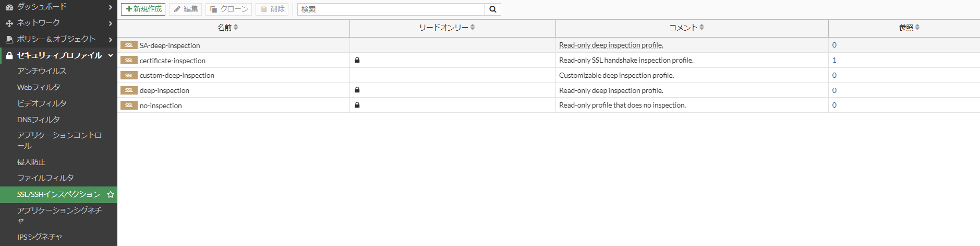Click into the 検索 search field

coord(391,9)
